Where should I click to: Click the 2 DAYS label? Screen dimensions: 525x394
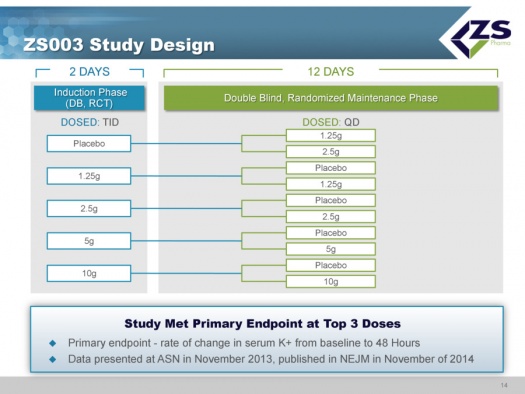click(89, 72)
